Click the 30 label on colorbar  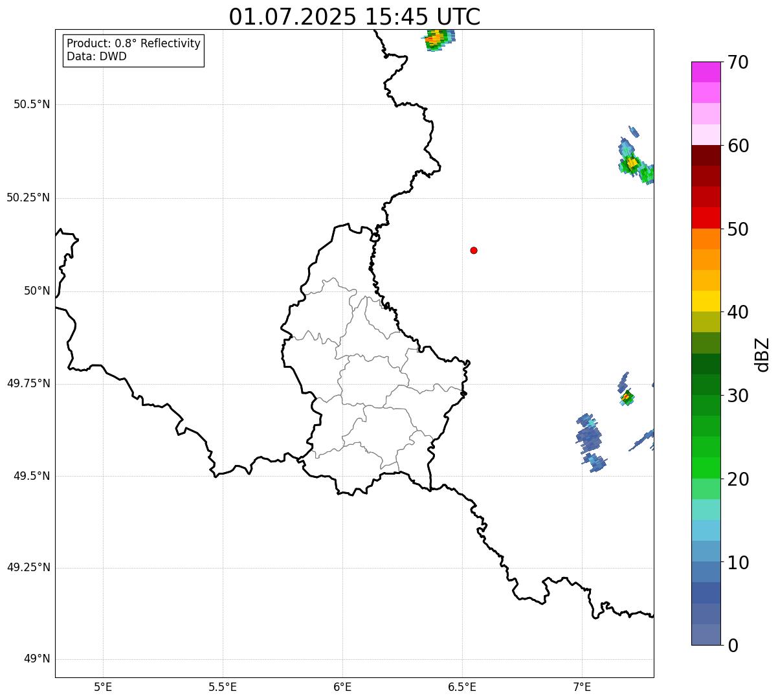738,396
